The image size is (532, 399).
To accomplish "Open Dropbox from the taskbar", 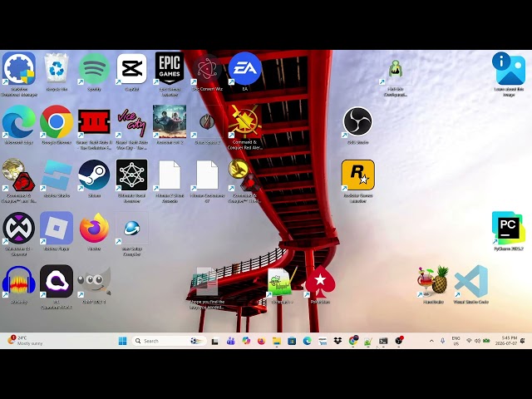I will [337, 341].
